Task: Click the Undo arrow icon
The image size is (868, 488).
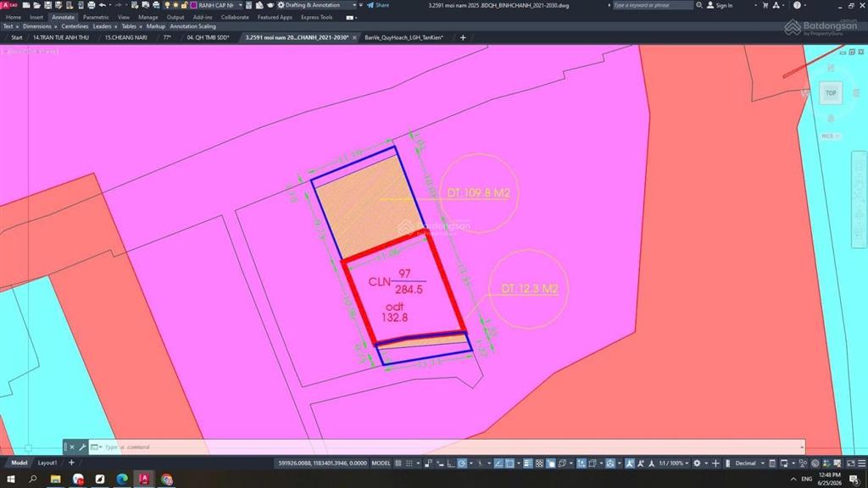Action: click(x=103, y=5)
